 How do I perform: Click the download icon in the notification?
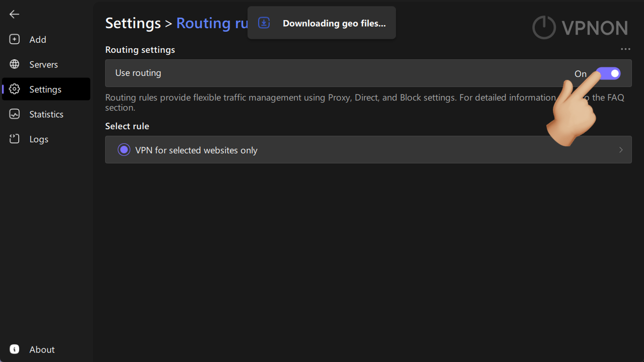(x=264, y=23)
